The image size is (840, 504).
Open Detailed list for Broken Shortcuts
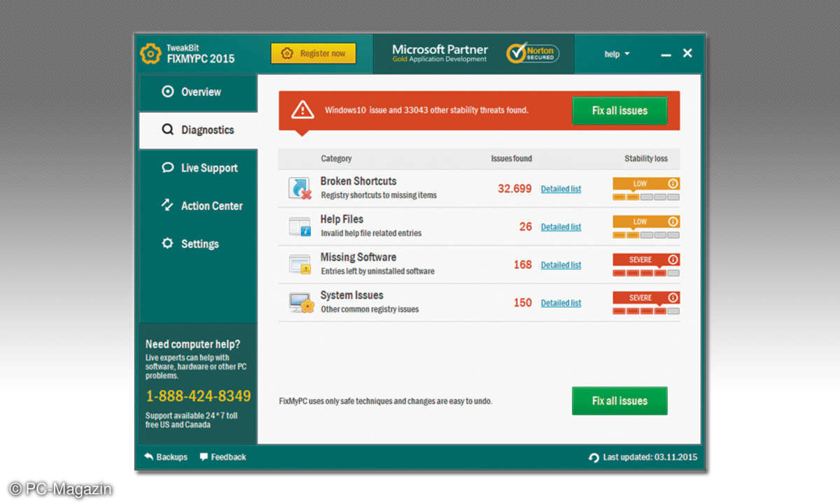pos(561,189)
